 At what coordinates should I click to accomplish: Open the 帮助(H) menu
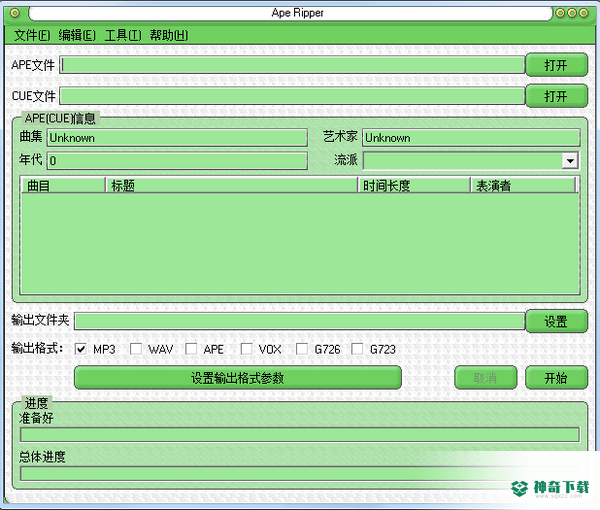click(x=169, y=36)
